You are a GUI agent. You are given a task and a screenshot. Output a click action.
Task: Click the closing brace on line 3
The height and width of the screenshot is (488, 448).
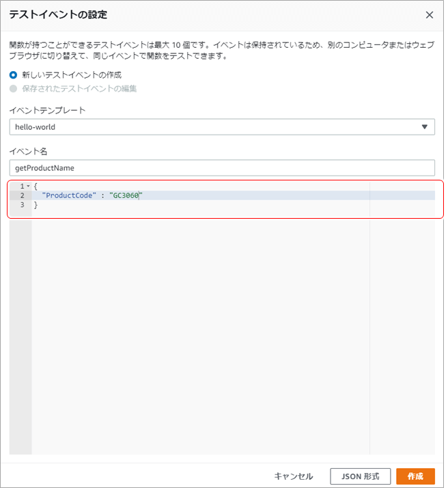36,204
